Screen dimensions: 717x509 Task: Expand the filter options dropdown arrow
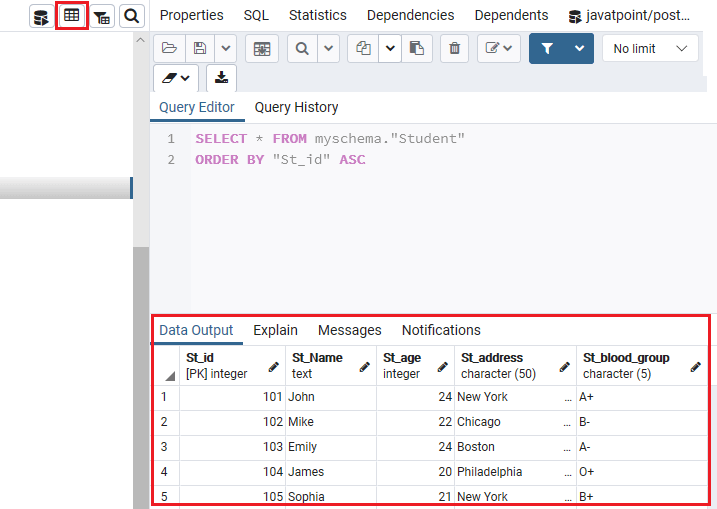579,48
